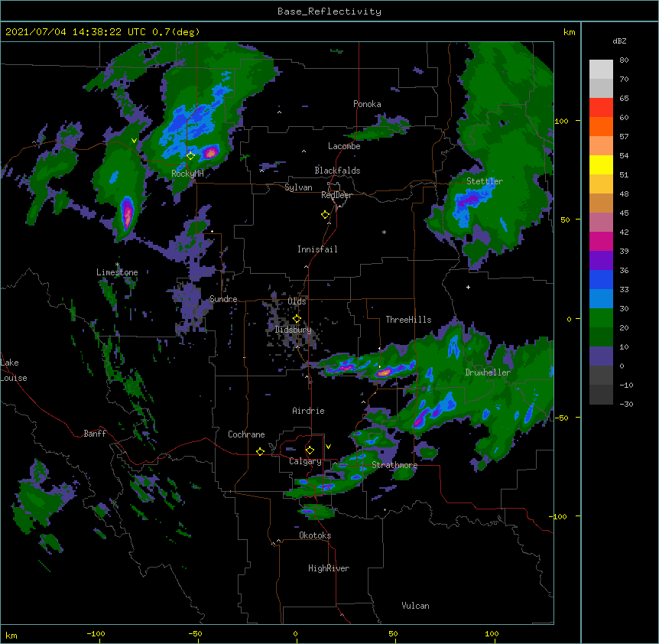Screen dimensions: 659x644
Task: Click the 100 tick on right axis
Action: 561,122
